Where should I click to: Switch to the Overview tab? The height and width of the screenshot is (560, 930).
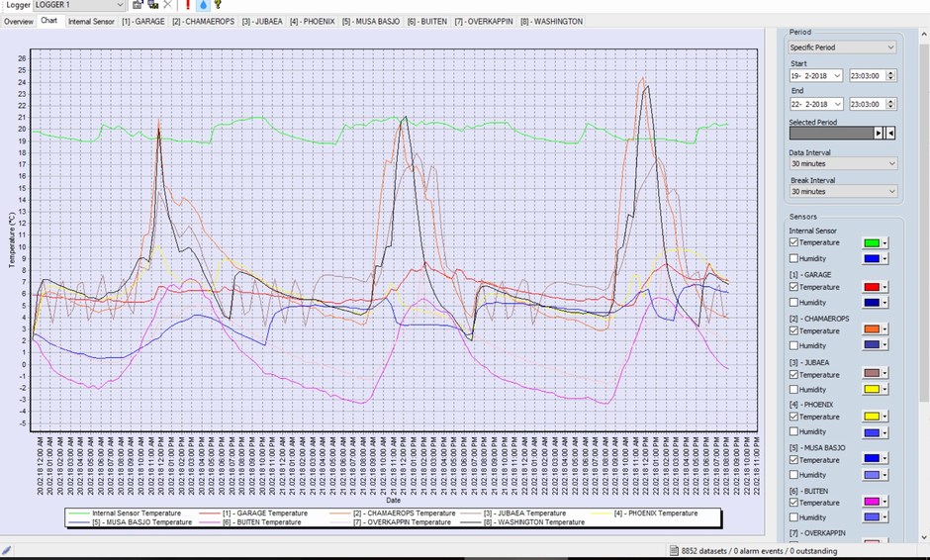(18, 21)
